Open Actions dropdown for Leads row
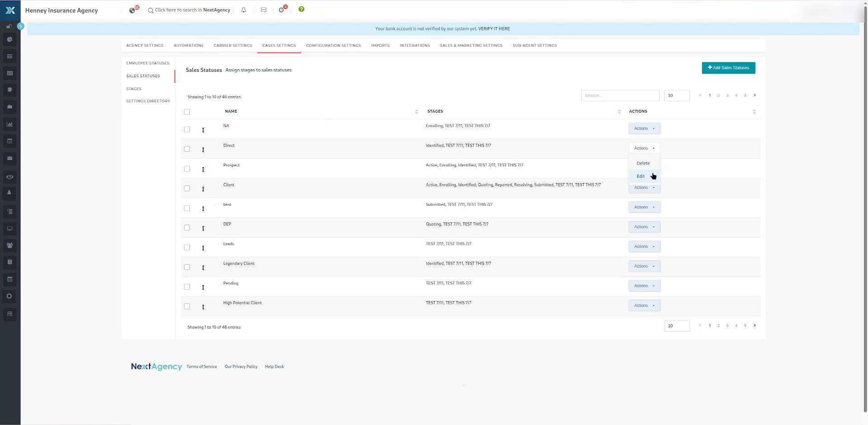This screenshot has height=425, width=868. point(644,246)
